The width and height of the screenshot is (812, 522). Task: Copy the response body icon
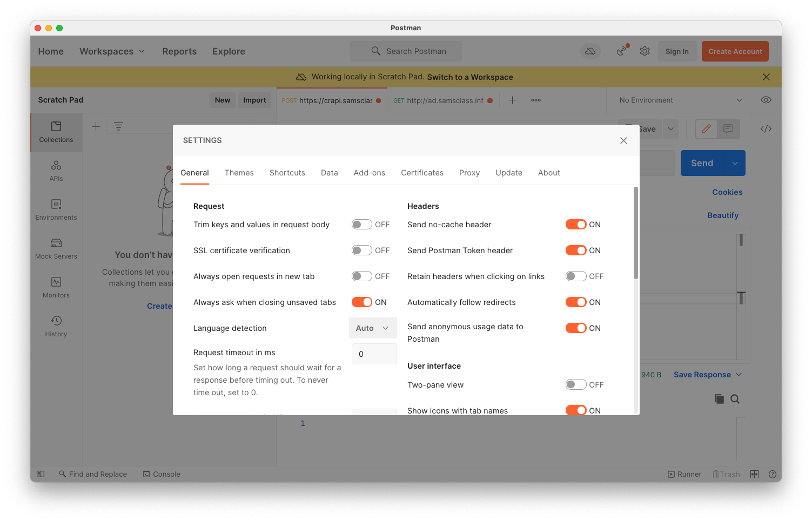[719, 399]
